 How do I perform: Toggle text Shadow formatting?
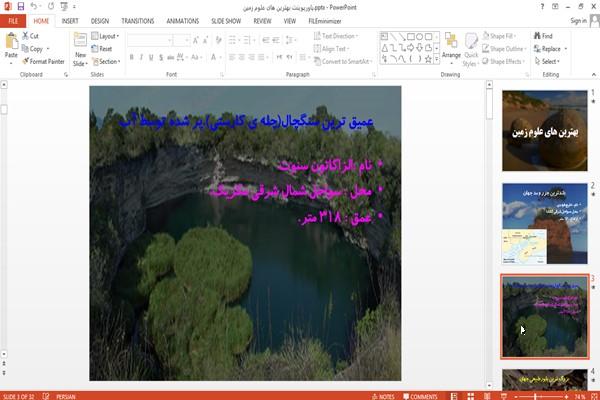[161, 57]
